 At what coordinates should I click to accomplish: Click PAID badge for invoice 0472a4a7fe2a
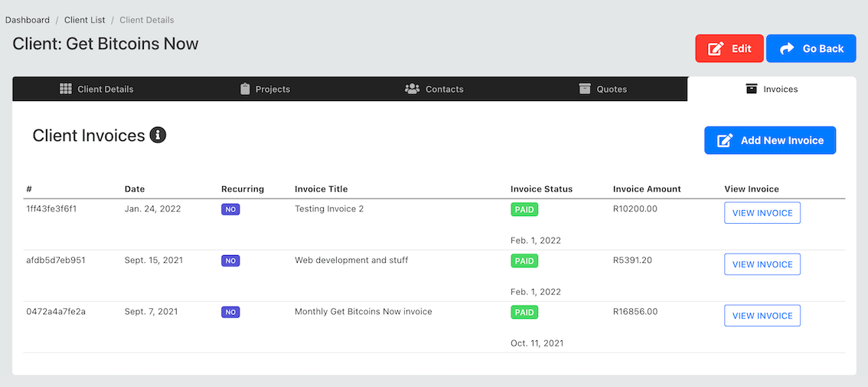click(x=524, y=312)
